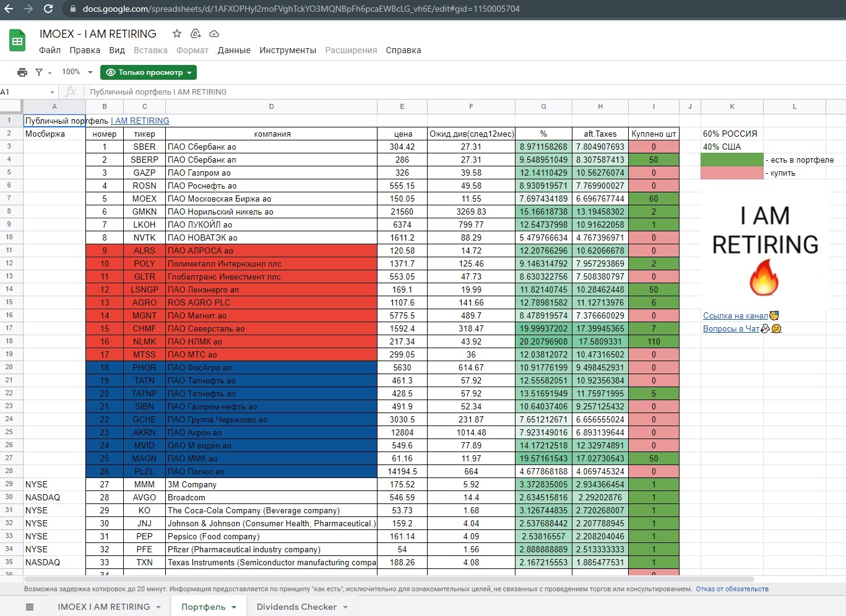
Task: Click the browser back arrow
Action: 9,9
